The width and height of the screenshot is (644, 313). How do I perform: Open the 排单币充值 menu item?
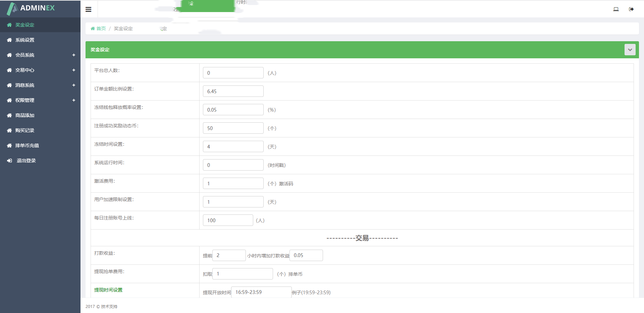[x=27, y=145]
